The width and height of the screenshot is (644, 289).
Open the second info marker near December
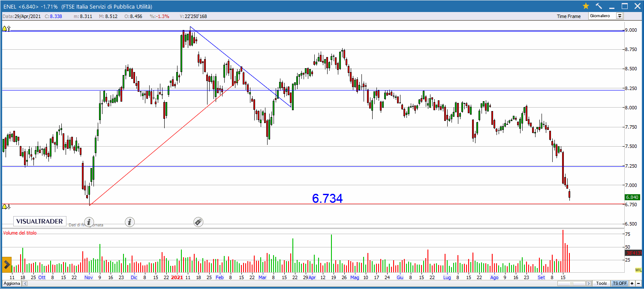click(130, 222)
